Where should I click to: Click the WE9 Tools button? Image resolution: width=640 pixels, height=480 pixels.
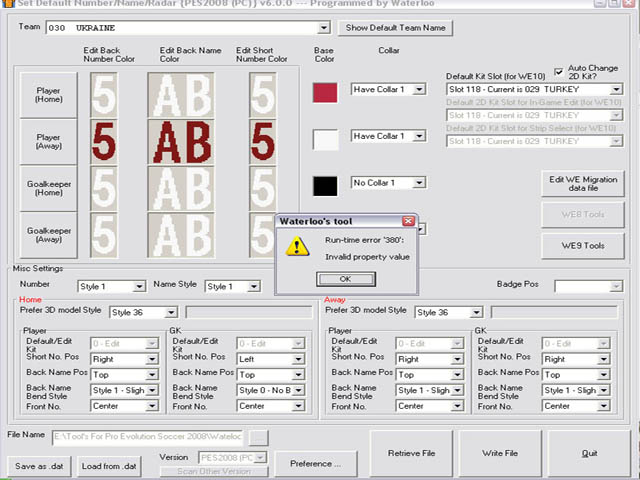pyautogui.click(x=583, y=246)
